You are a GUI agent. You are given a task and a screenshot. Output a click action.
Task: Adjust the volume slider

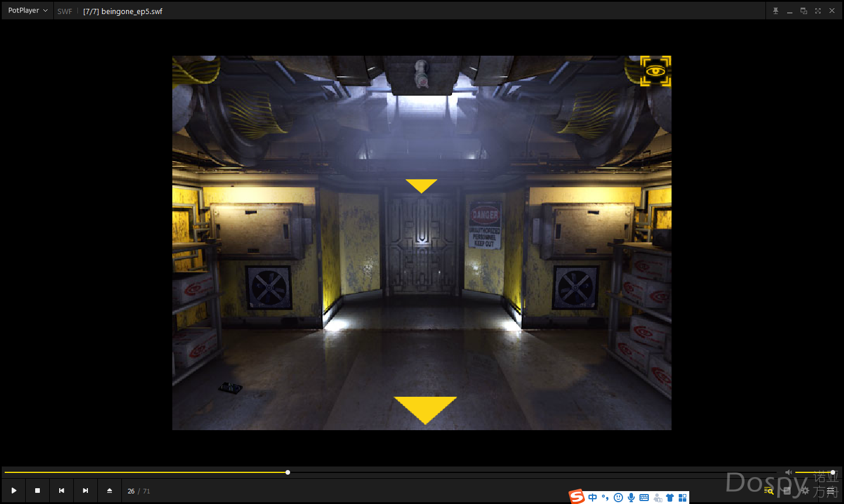(814, 472)
